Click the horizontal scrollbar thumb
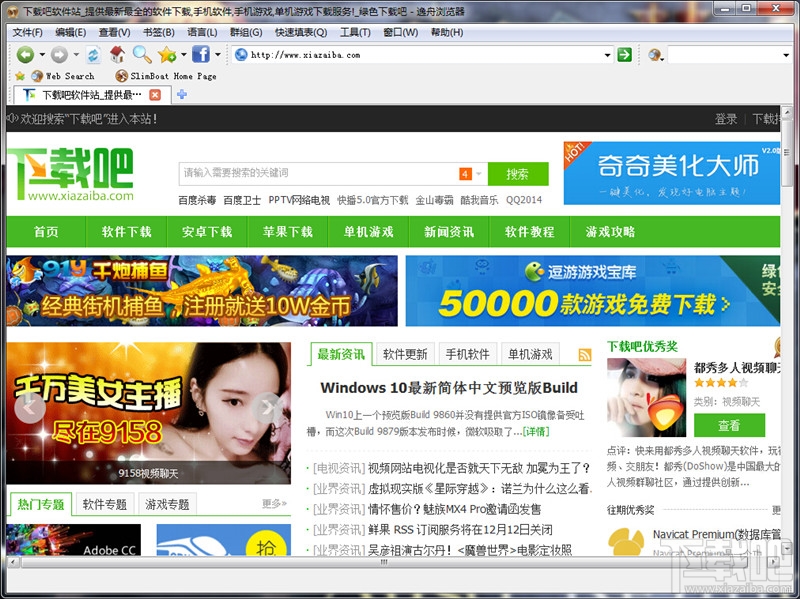 point(384,562)
